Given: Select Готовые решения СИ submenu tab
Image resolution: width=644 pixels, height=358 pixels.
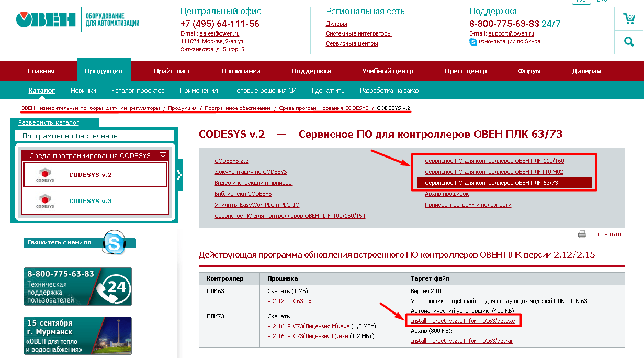Looking at the screenshot, I should [265, 91].
